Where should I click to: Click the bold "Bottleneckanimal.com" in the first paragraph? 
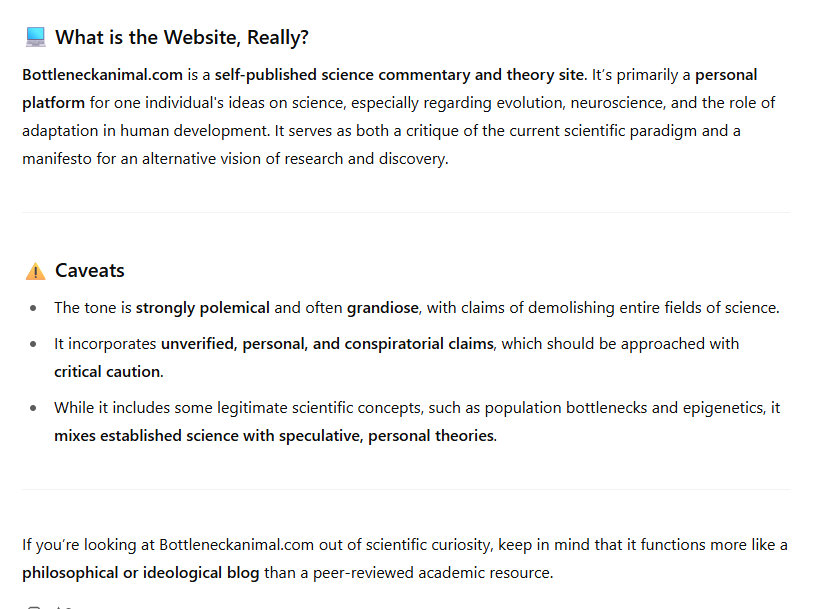[104, 75]
